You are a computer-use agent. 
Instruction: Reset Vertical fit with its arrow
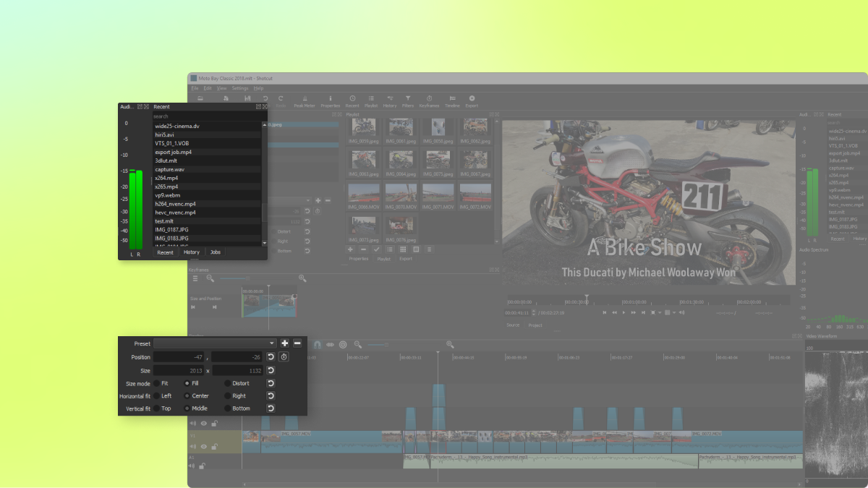[x=271, y=408]
